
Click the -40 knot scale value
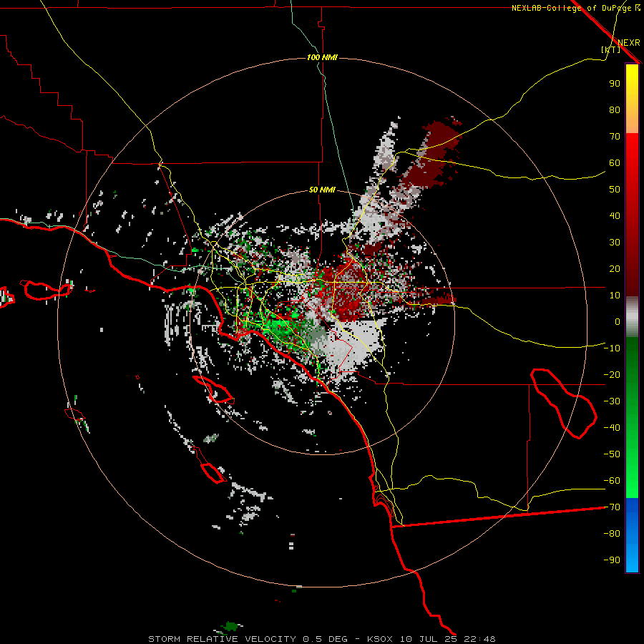tap(612, 428)
